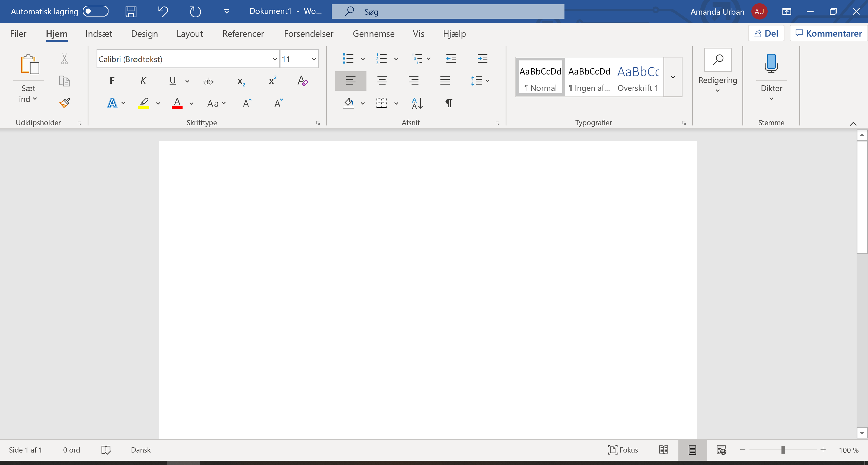Open the Calibri font name dropdown

(275, 59)
